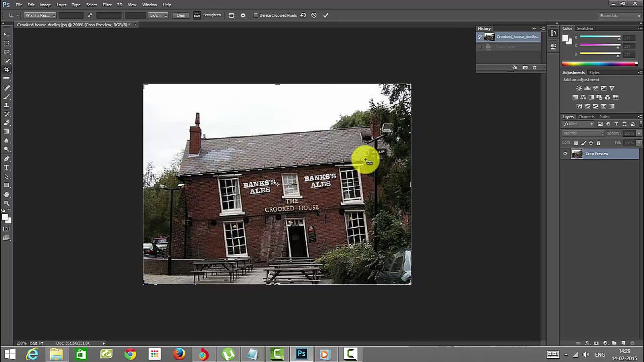
Task: Expand the Normal blend mode dropdown
Action: 583,133
